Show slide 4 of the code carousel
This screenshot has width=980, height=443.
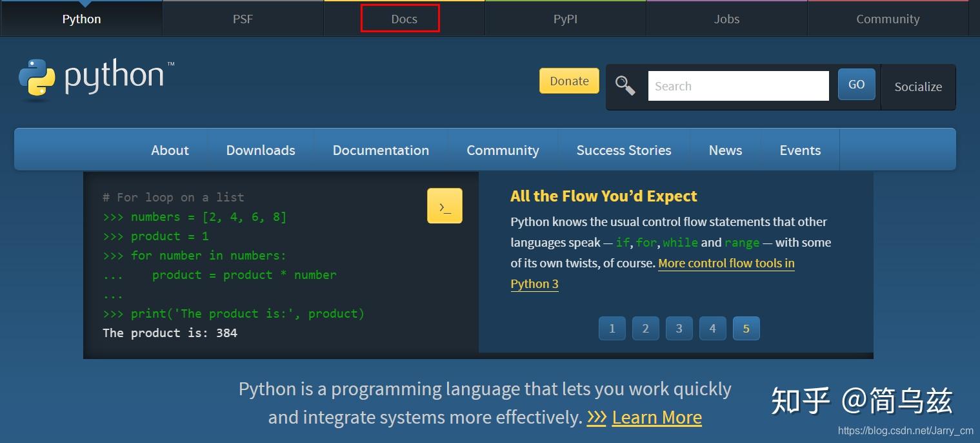coord(713,329)
